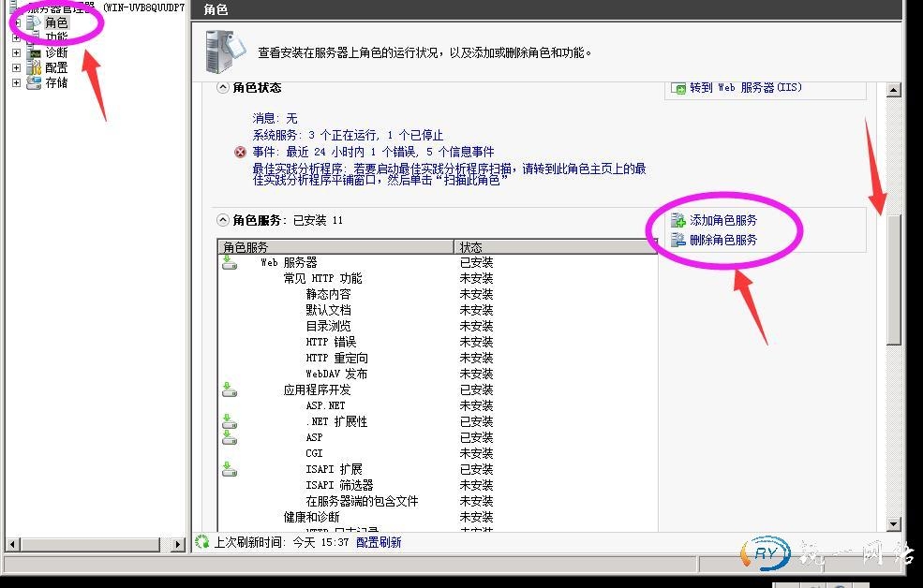
Task: Expand the 功能 tree node
Action: click(x=16, y=37)
